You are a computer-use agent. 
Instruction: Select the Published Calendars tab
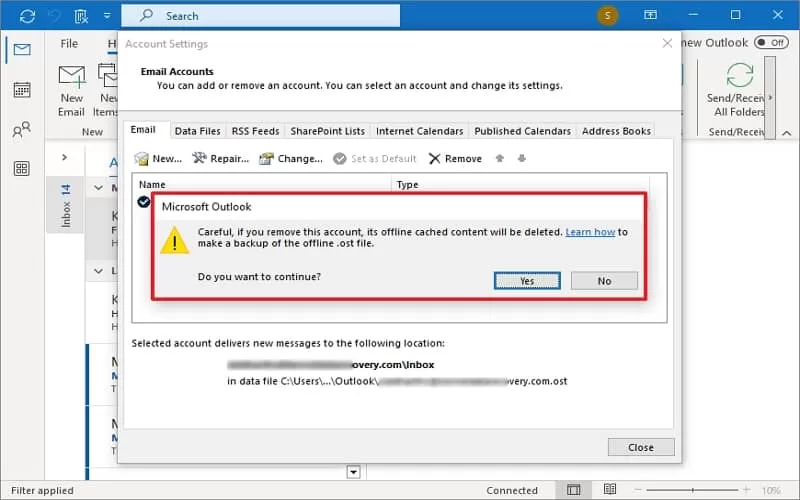tap(522, 131)
